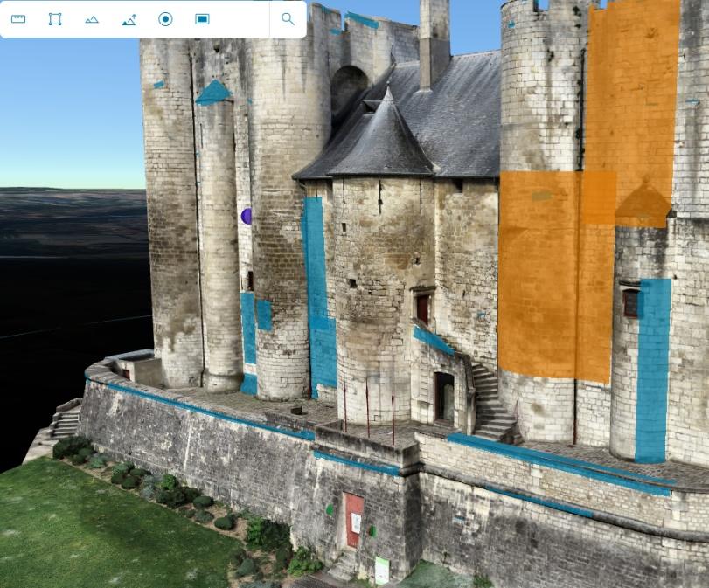Click the red door in lower wall
This screenshot has width=709, height=588.
point(353,519)
